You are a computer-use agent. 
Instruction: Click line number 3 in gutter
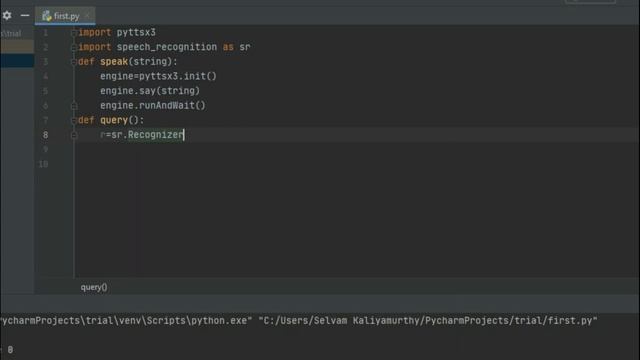point(45,62)
